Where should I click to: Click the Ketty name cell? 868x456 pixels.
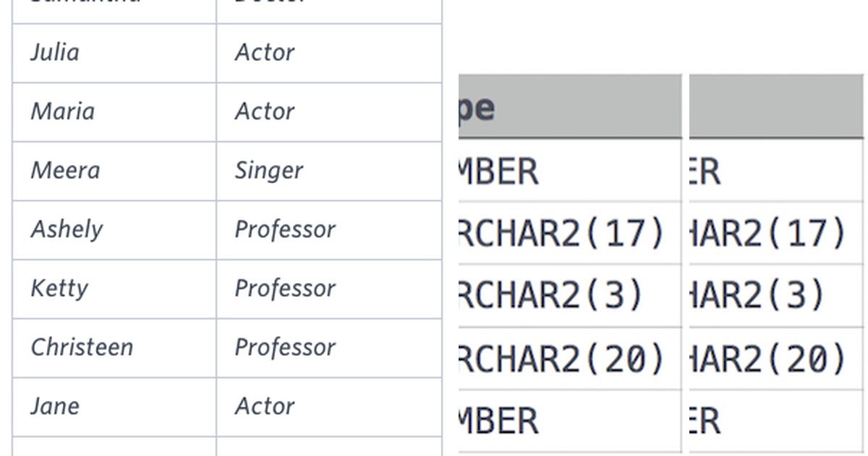pyautogui.click(x=114, y=289)
